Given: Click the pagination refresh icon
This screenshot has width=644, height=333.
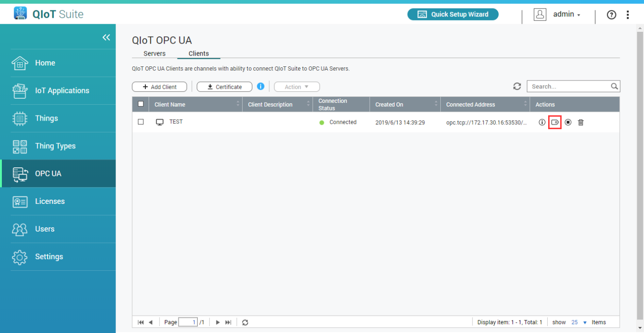Looking at the screenshot, I should coord(245,322).
